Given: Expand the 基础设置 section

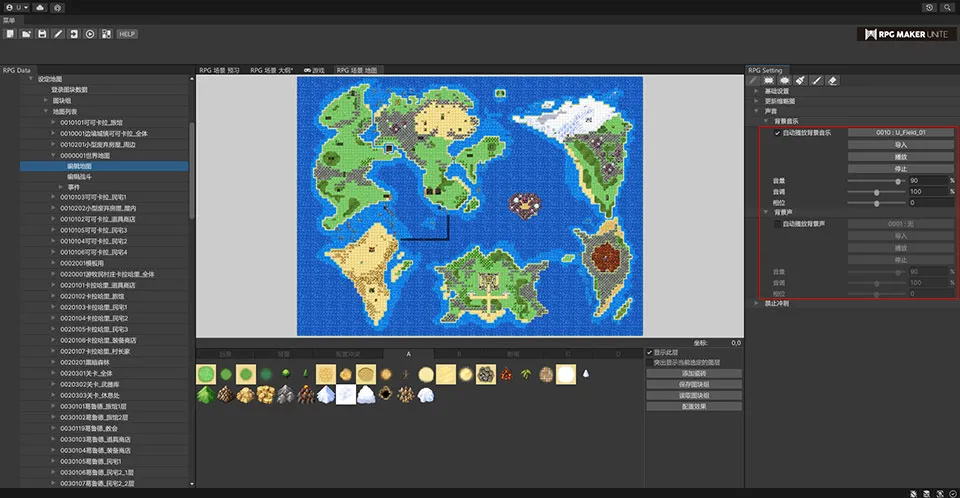Looking at the screenshot, I should [756, 91].
